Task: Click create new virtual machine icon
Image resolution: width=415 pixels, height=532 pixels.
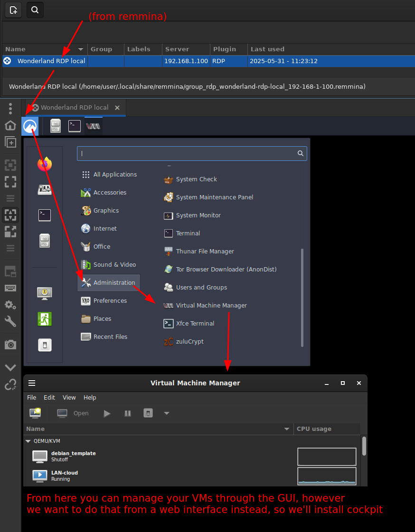Action: click(x=35, y=413)
